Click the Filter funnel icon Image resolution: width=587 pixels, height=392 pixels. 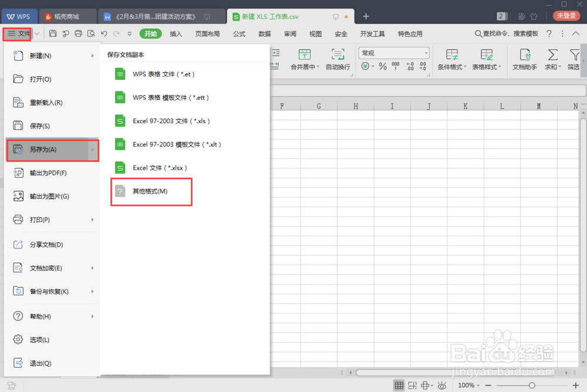coord(574,55)
